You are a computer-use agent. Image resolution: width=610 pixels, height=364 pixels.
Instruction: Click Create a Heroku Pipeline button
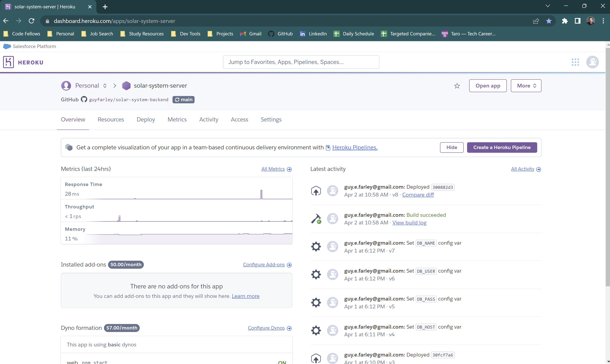[502, 147]
